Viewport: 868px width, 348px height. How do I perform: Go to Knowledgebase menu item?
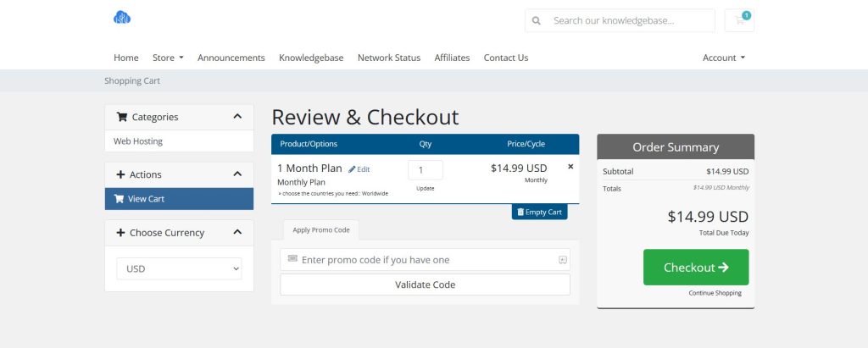coord(311,58)
